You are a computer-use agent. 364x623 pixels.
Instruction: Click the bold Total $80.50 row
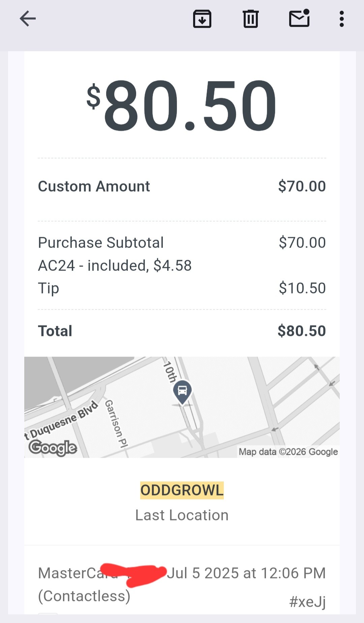pos(182,331)
